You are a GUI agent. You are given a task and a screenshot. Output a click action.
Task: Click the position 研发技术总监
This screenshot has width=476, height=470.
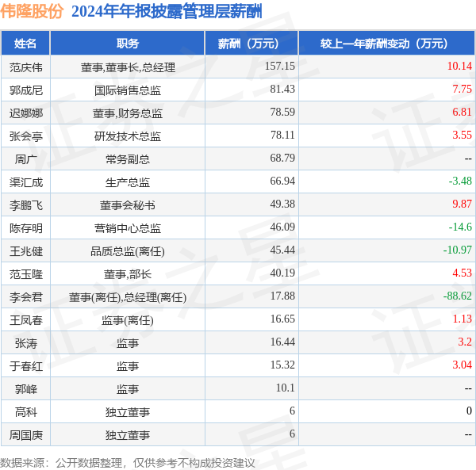pos(128,136)
